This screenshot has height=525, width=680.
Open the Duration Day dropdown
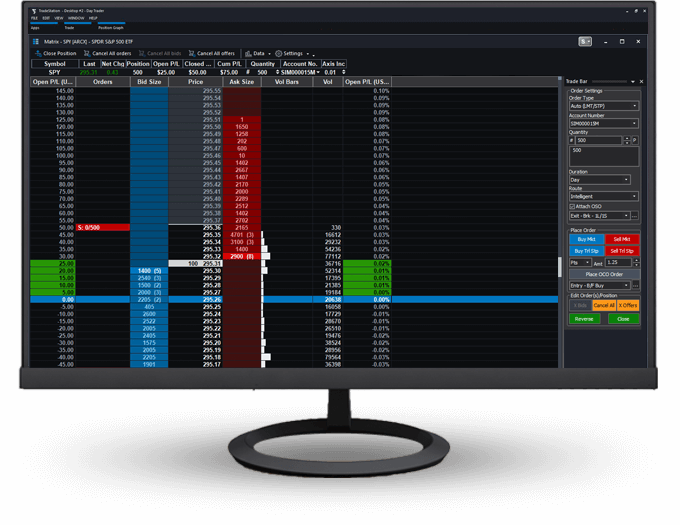tap(600, 179)
